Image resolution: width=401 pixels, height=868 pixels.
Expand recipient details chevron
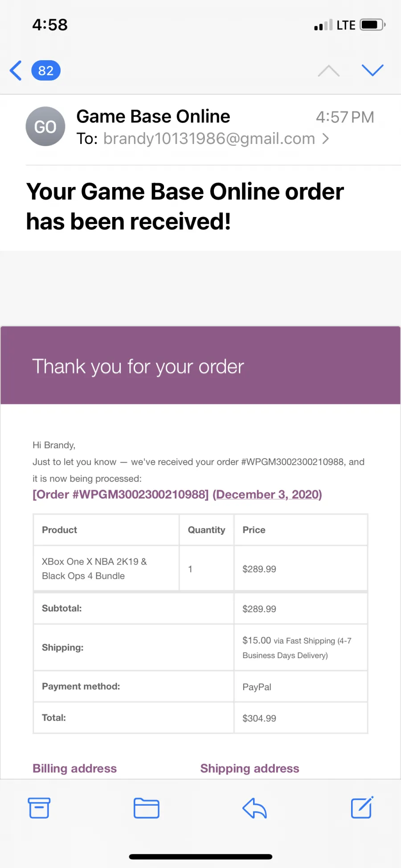tap(326, 139)
